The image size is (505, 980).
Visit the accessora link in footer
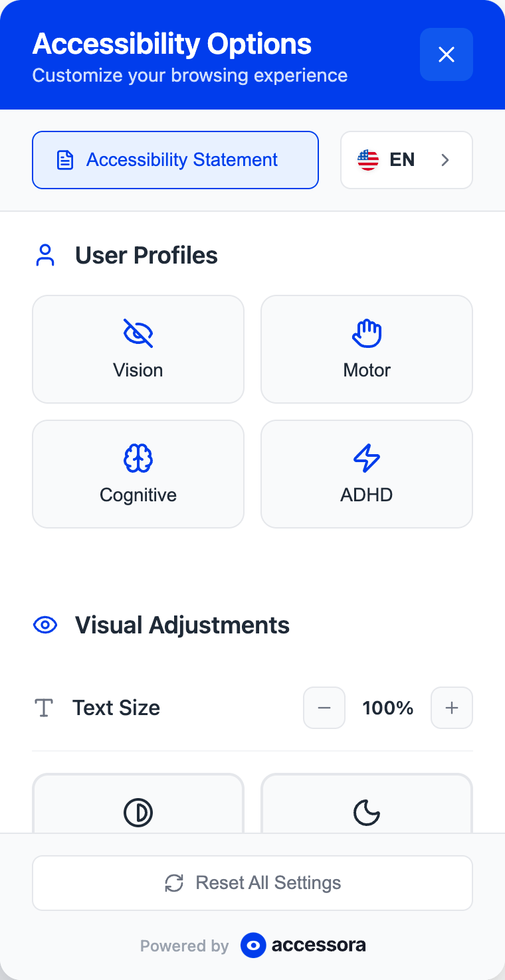click(x=304, y=945)
